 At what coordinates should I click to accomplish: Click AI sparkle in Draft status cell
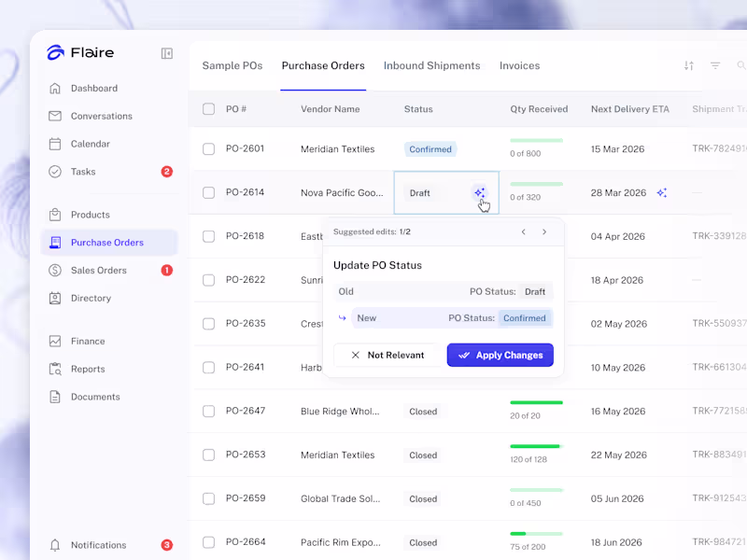479,193
